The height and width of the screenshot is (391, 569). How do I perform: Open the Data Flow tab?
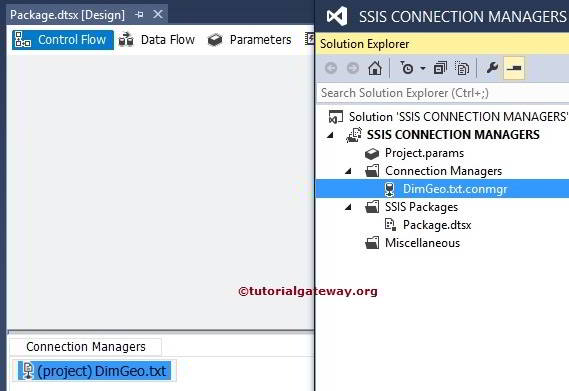coord(157,40)
